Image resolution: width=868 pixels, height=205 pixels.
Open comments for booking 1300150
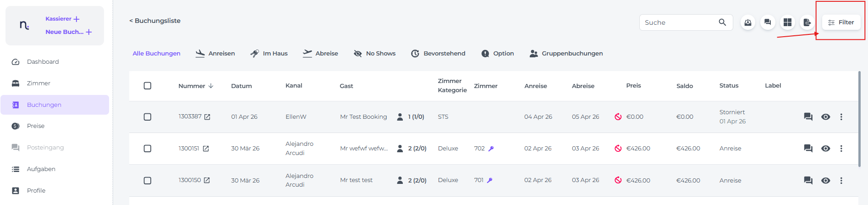click(808, 180)
